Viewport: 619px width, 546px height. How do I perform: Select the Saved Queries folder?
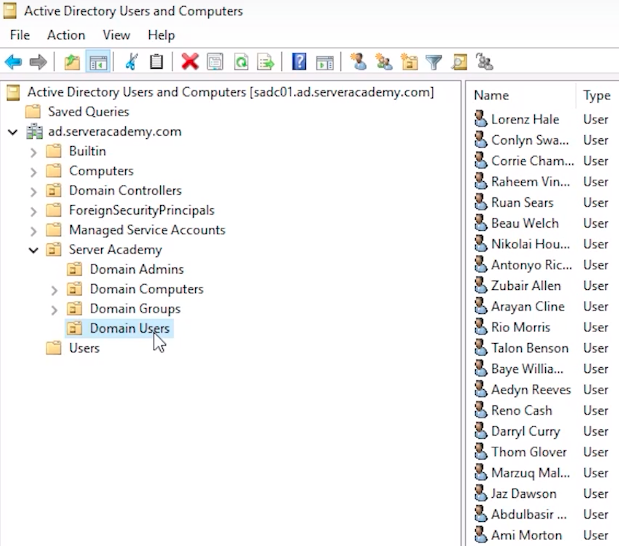pyautogui.click(x=88, y=112)
